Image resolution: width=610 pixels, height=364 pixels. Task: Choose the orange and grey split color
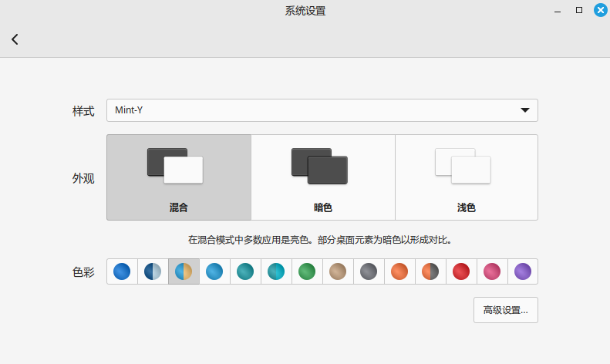(x=430, y=271)
